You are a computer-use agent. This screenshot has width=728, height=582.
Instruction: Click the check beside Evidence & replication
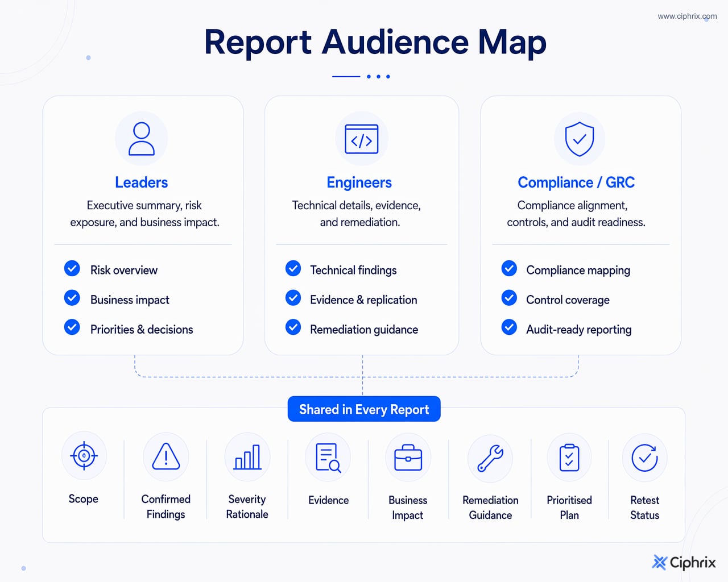[x=293, y=298]
